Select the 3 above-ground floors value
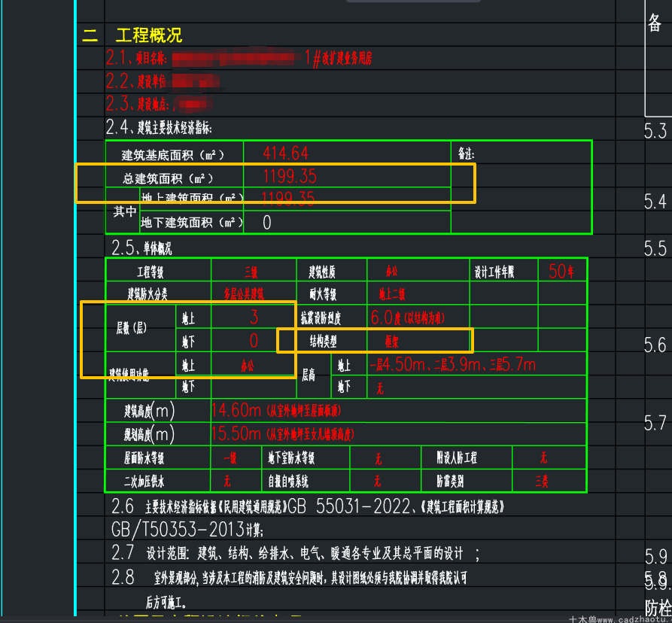The image size is (672, 623). [254, 317]
